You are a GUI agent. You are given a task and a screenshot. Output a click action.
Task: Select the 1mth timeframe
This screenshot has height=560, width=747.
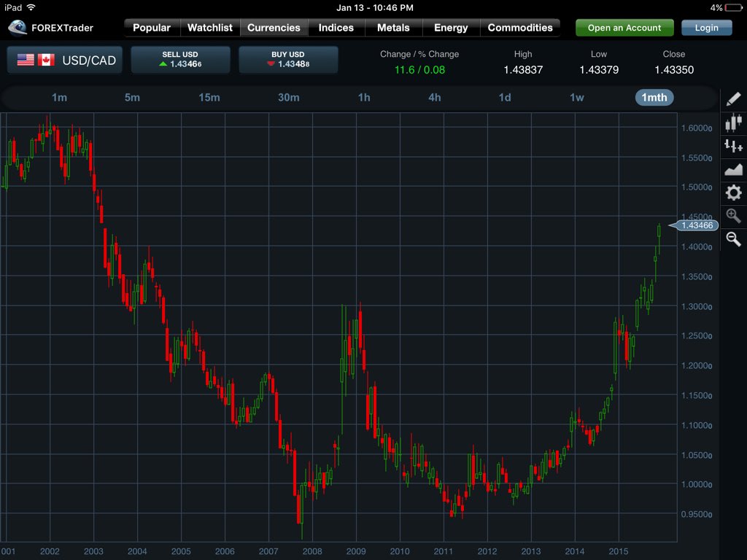point(654,98)
